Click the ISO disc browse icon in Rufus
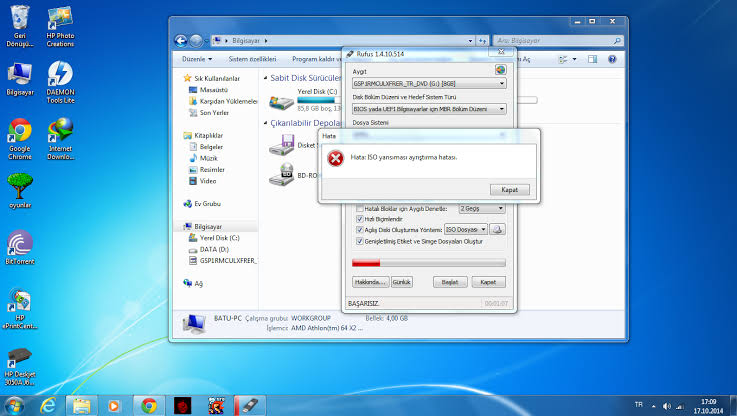Viewport: 737px width, 416px height. coord(497,229)
